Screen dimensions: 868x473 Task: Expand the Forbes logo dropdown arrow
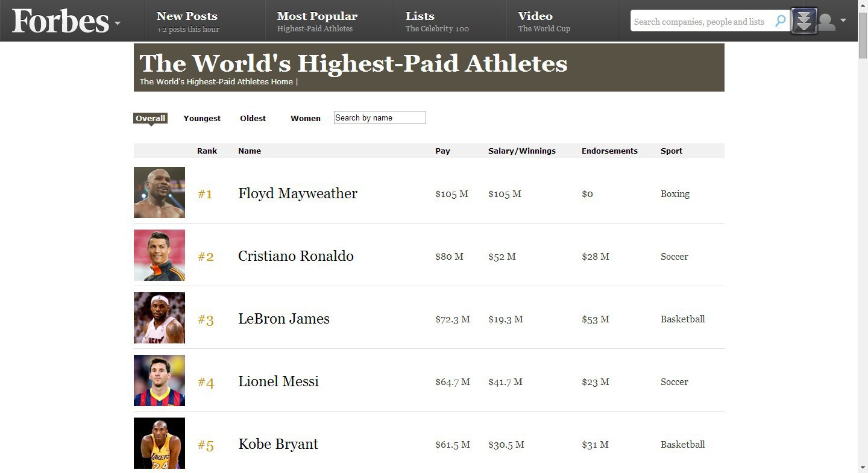(x=118, y=23)
